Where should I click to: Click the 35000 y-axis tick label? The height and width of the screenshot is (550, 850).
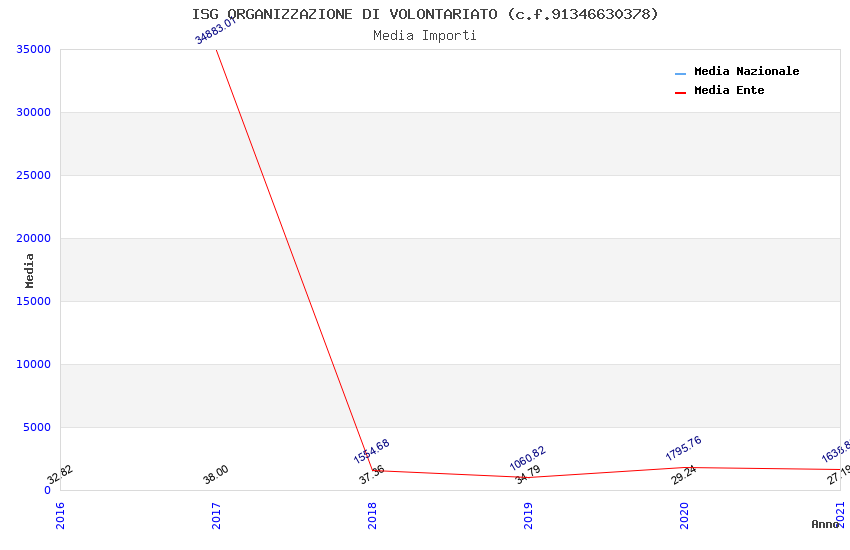[34, 49]
